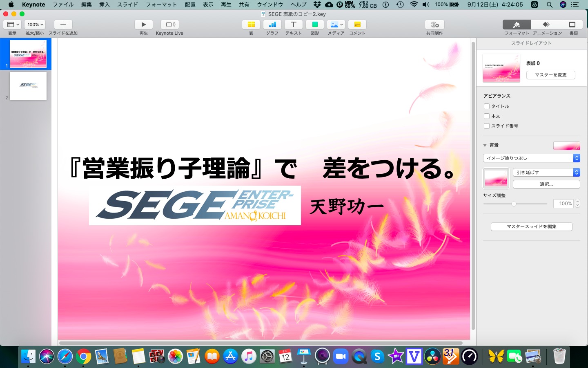This screenshot has height=368, width=588.
Task: Click the canvas vertical scrollbar
Action: point(473,186)
